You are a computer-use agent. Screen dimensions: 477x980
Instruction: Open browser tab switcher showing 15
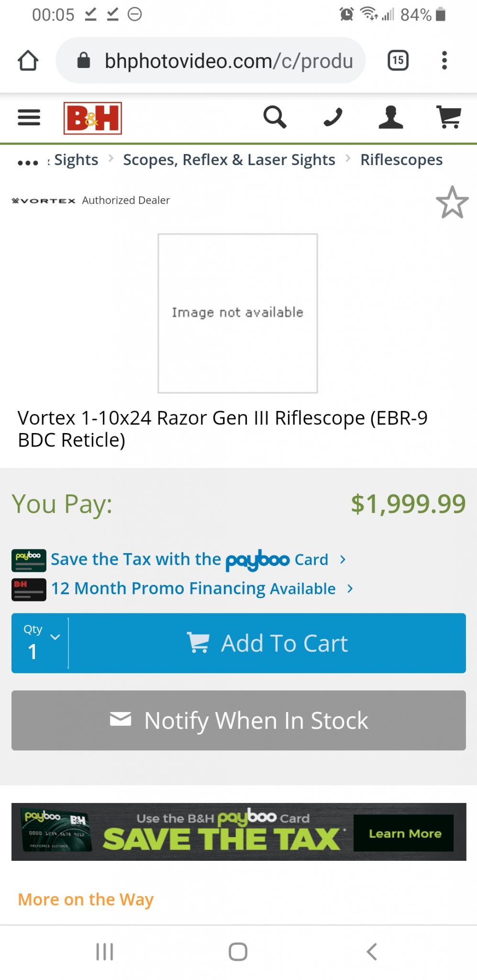click(398, 60)
